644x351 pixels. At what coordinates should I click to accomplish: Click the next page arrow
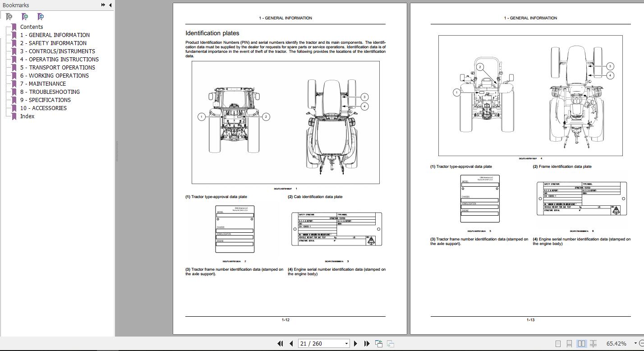(x=355, y=343)
